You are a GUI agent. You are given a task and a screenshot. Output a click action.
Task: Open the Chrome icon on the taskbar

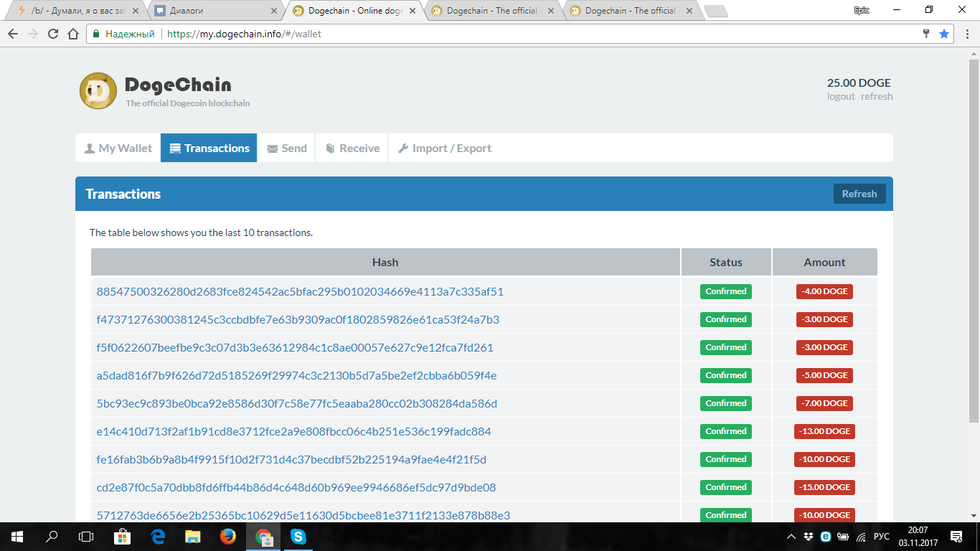(263, 536)
